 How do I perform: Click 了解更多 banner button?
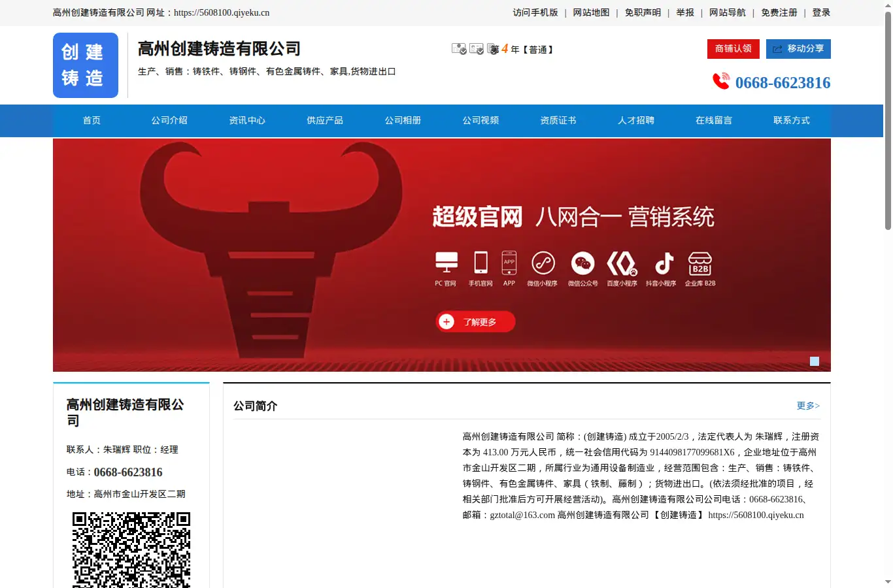tap(476, 321)
